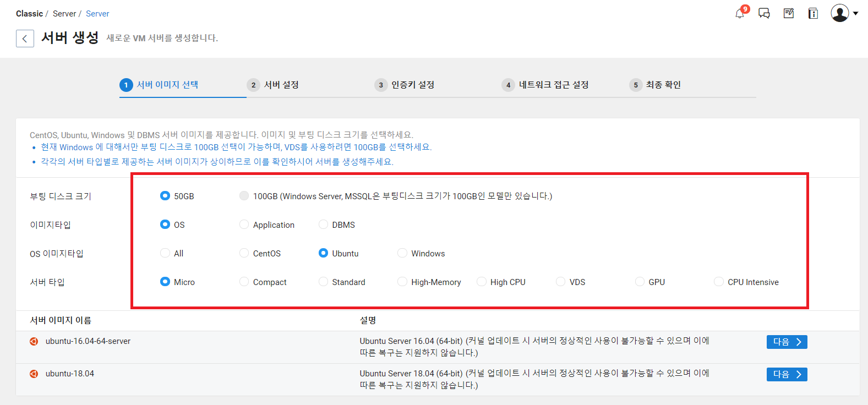Click 다음 button for ubuntu-18.04
The image size is (868, 405).
(787, 374)
